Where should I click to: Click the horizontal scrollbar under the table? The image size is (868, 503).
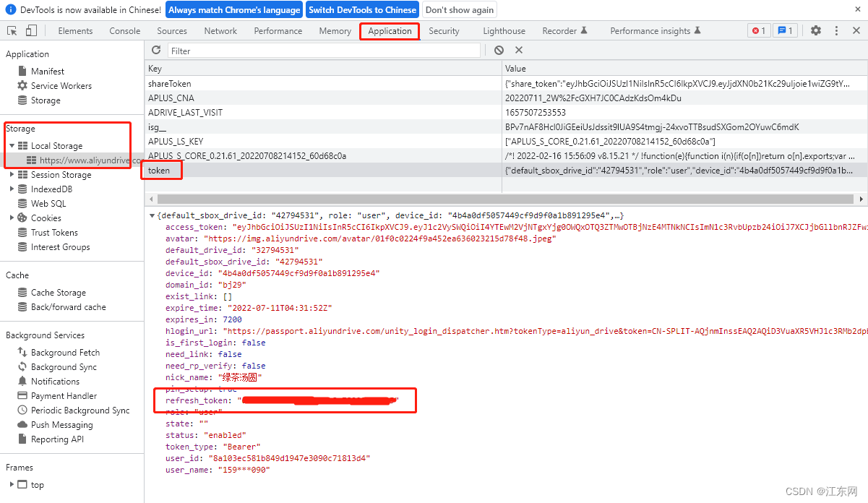499,199
